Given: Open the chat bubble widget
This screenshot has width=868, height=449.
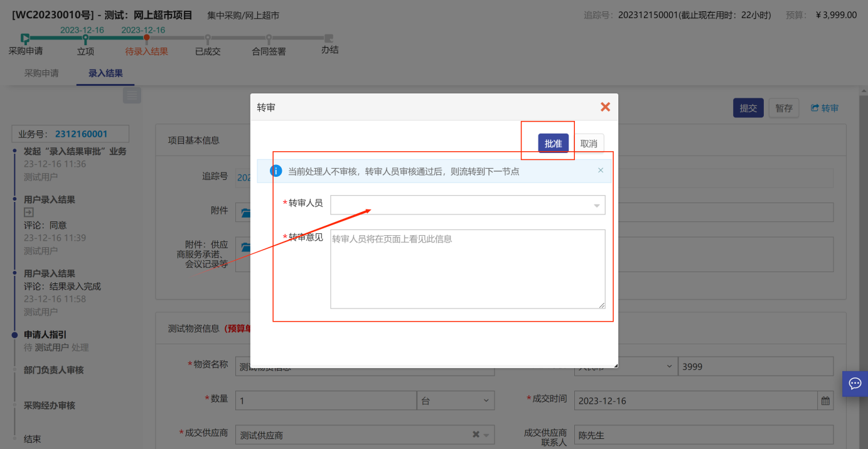Looking at the screenshot, I should [855, 384].
